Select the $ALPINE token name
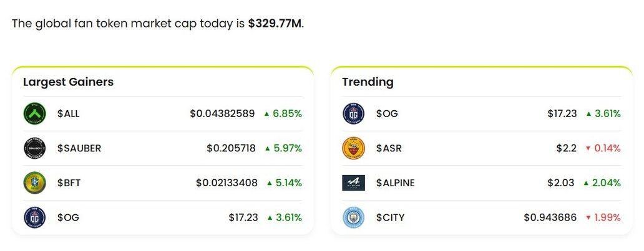 [x=395, y=182]
